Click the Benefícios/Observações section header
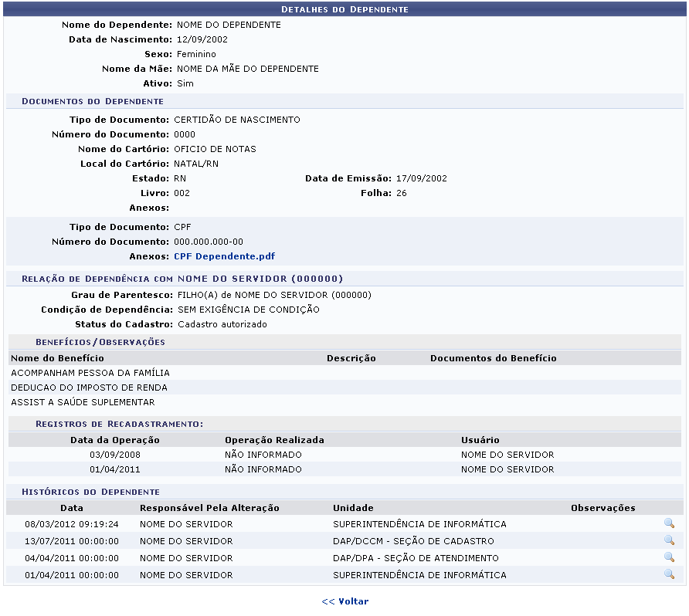This screenshot has width=689, height=616. [x=100, y=342]
